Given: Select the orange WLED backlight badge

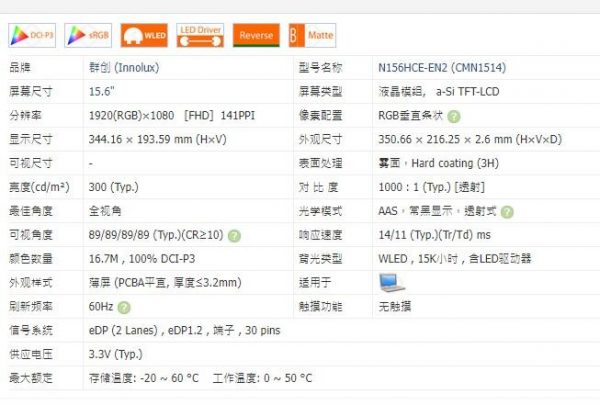Looking at the screenshot, I should [x=144, y=35].
